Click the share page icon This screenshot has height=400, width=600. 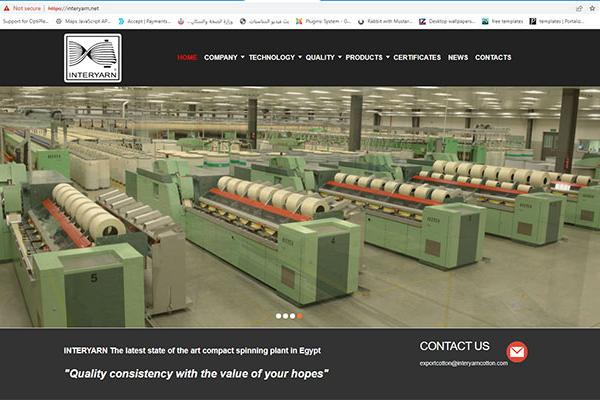click(x=579, y=8)
